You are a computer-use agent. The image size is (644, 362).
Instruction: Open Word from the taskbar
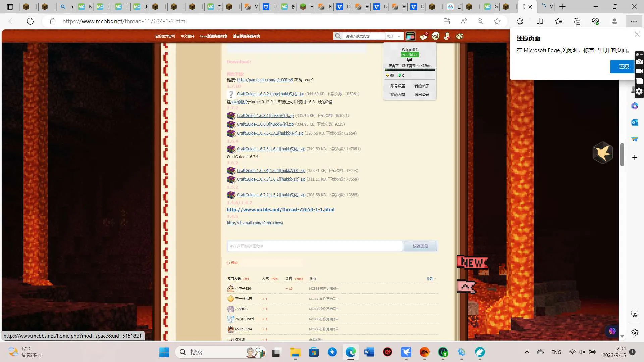click(369, 352)
